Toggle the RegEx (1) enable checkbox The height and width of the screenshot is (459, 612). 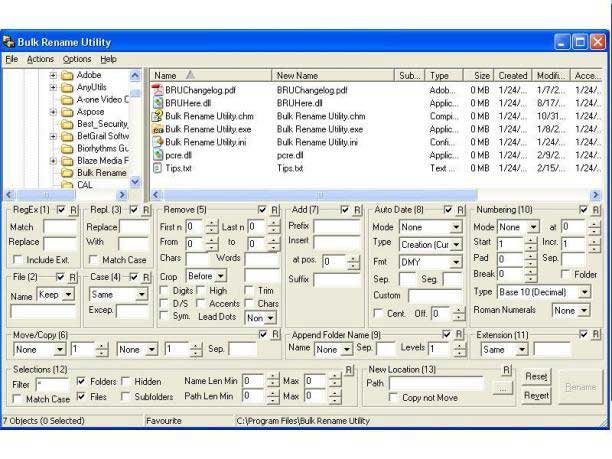[x=61, y=210]
